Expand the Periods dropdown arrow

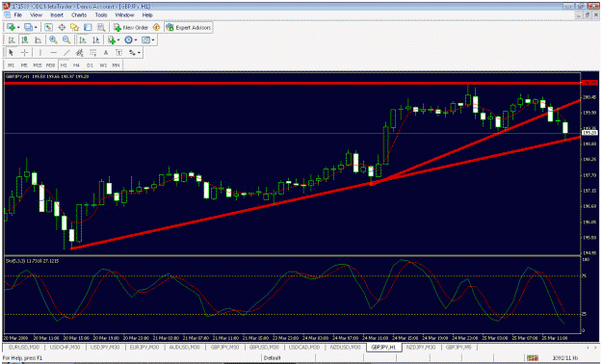click(x=136, y=39)
